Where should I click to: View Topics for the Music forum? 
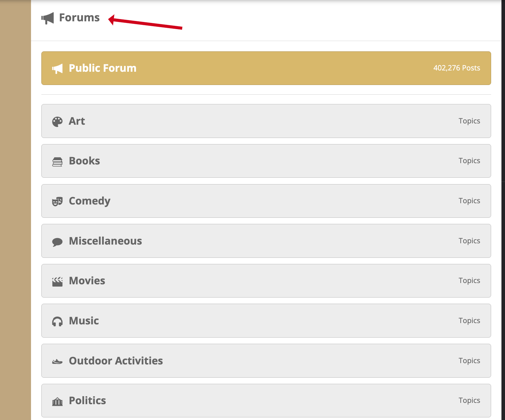[x=469, y=320]
